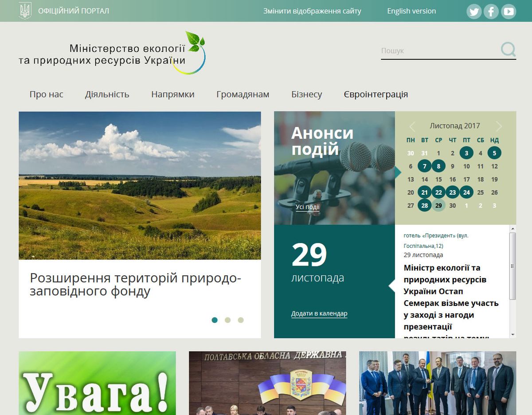Screen dimensions: 532x415
Task: Click 'готель «Президент»' event location text
Action: 436,241
